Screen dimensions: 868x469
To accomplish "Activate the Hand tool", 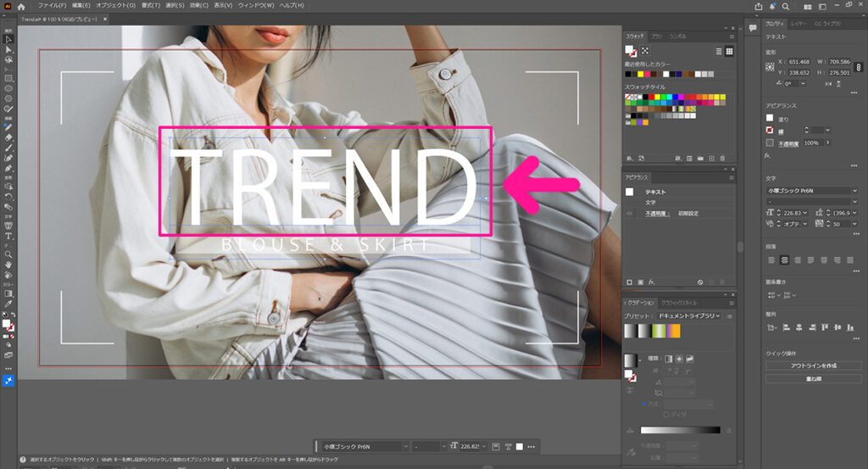I will coord(8,265).
